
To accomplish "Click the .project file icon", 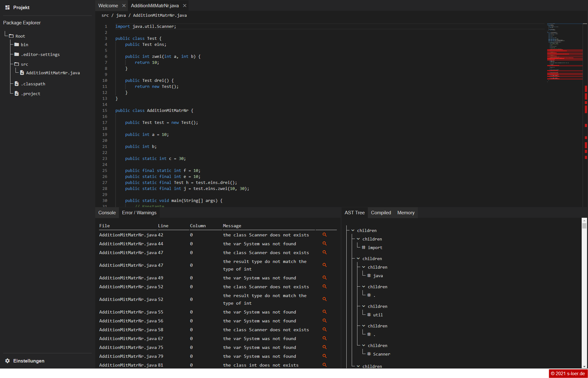I will [17, 94].
